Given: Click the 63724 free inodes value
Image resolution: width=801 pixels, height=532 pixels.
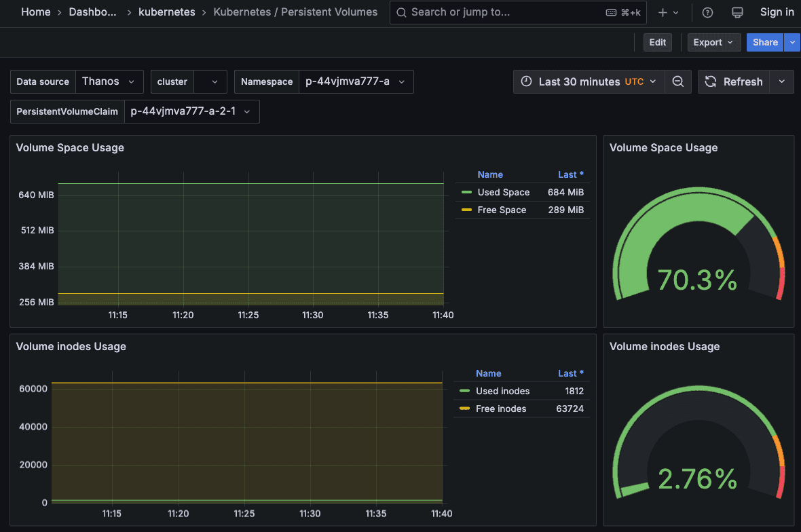Looking at the screenshot, I should [570, 408].
